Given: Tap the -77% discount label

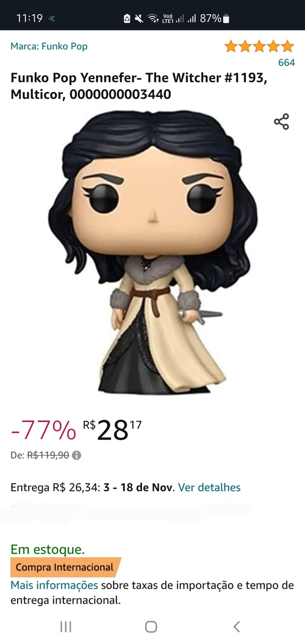Looking at the screenshot, I should 43,431.
